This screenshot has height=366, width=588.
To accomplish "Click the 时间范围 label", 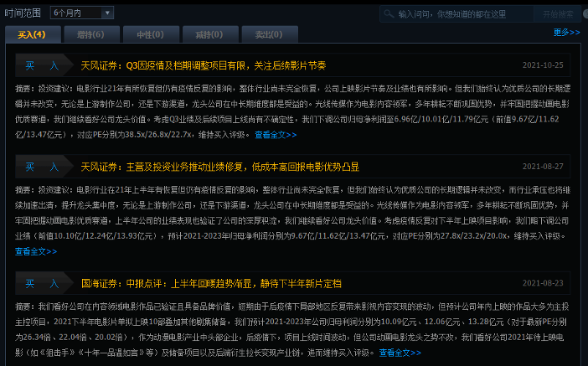I will 23,13.
